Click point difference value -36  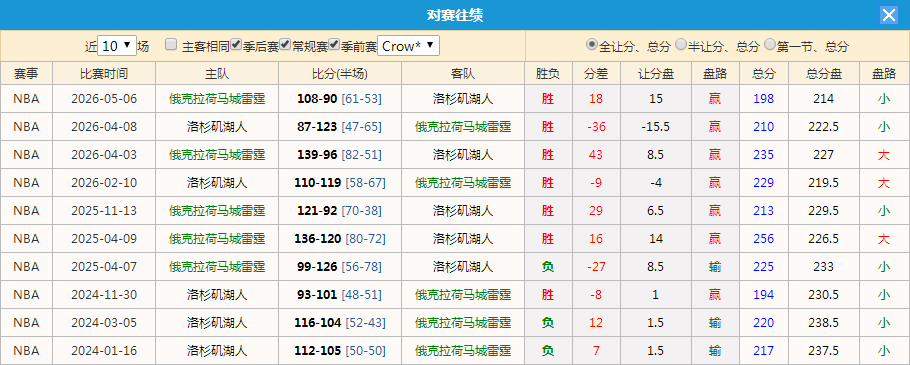coord(596,127)
